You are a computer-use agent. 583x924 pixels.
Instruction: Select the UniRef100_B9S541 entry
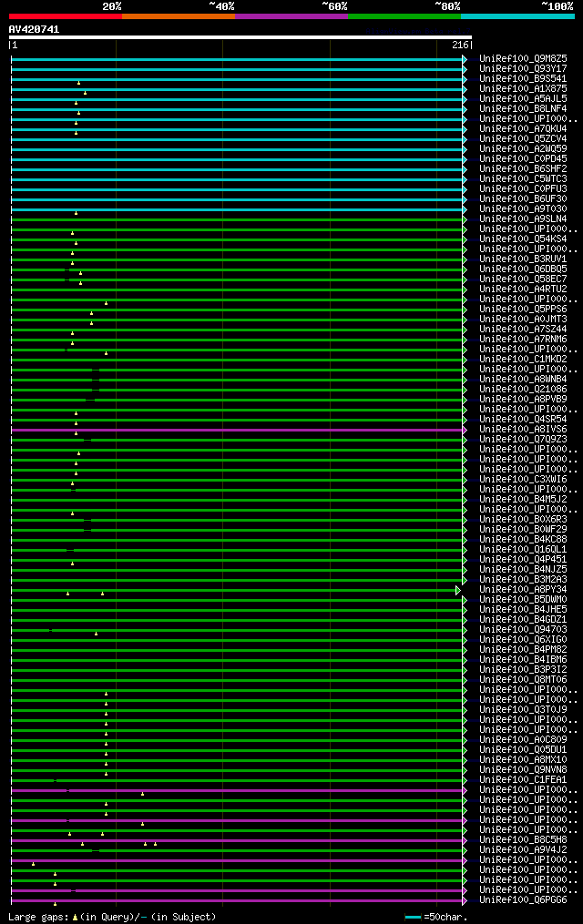(523, 79)
